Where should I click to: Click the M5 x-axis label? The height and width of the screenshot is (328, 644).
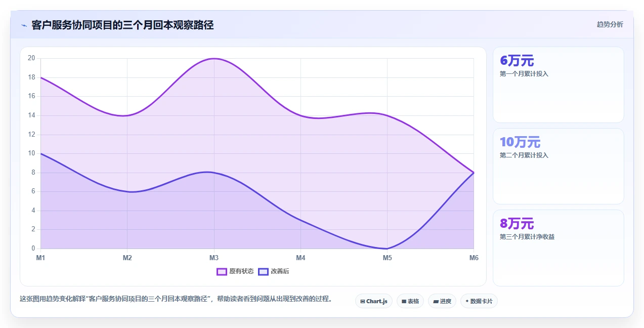point(387,258)
